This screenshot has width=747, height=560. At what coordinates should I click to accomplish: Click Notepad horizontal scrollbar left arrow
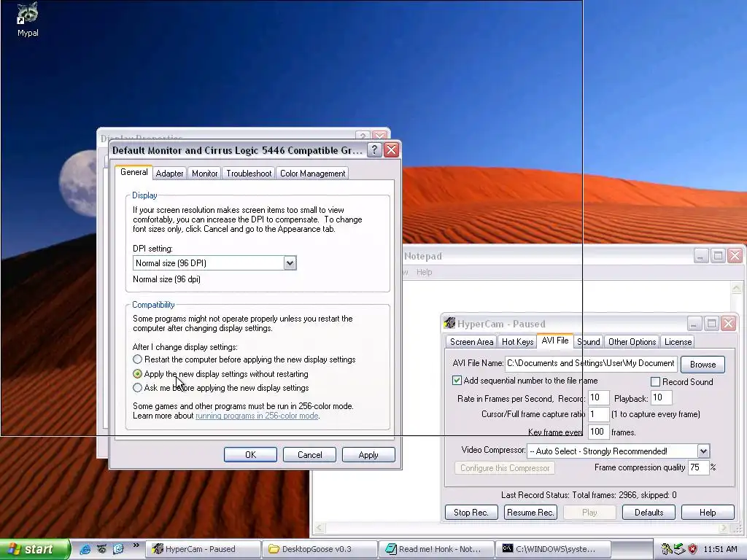320,528
